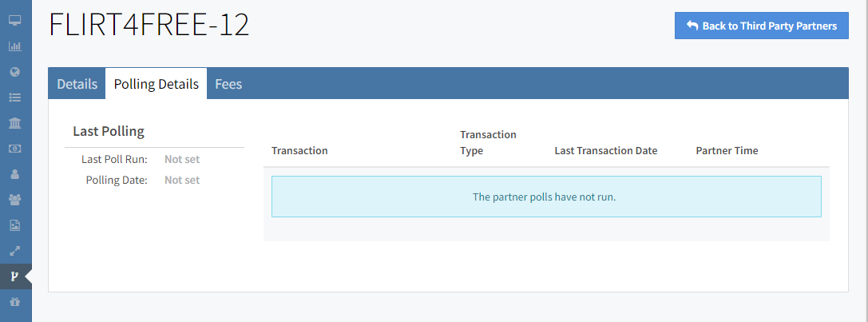Screen dimensions: 868x322
Task: Switch to the Details tab
Action: 77,84
